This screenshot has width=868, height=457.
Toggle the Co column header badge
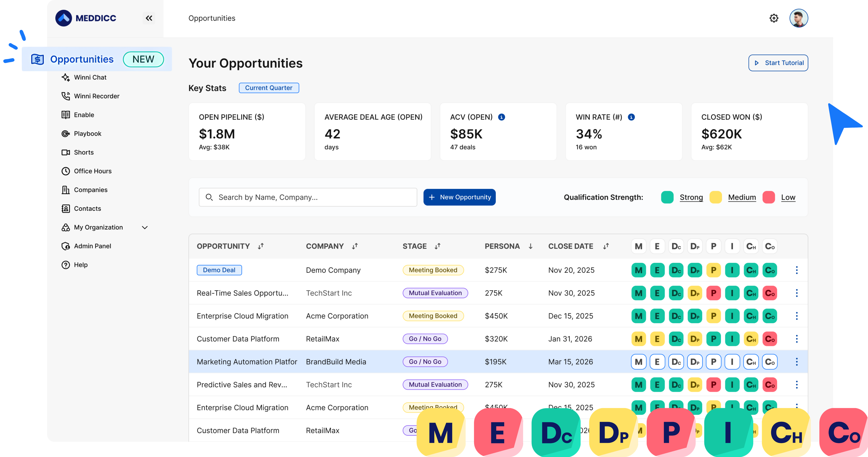click(x=770, y=246)
